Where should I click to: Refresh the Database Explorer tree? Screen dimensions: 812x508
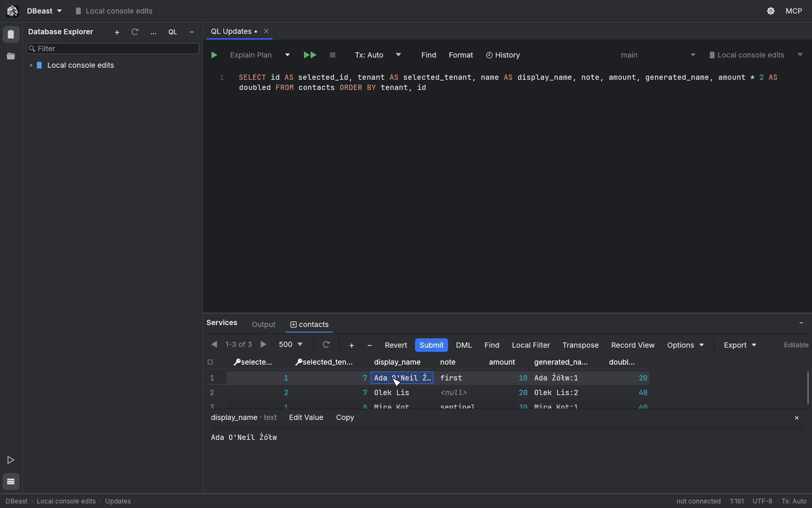click(135, 32)
